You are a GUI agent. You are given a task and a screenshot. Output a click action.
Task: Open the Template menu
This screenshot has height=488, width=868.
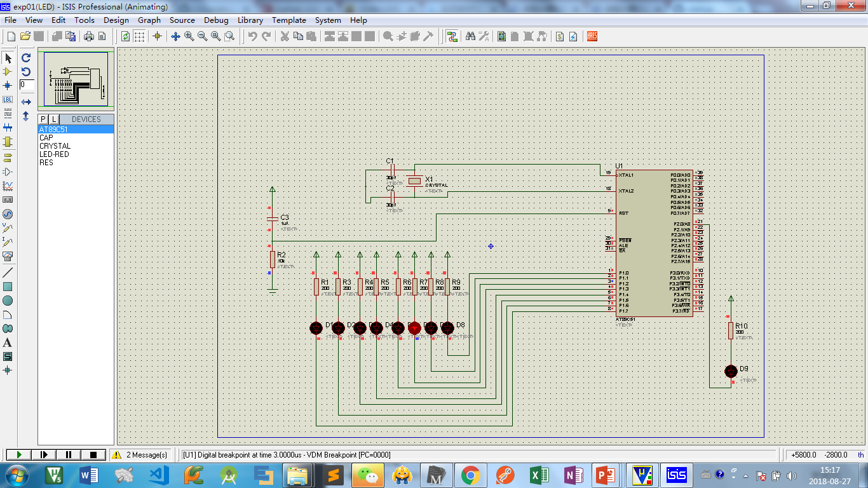[x=289, y=20]
